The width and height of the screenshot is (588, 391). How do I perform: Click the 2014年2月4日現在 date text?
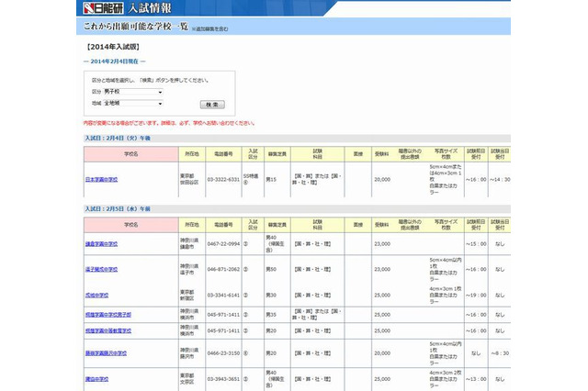(x=114, y=61)
